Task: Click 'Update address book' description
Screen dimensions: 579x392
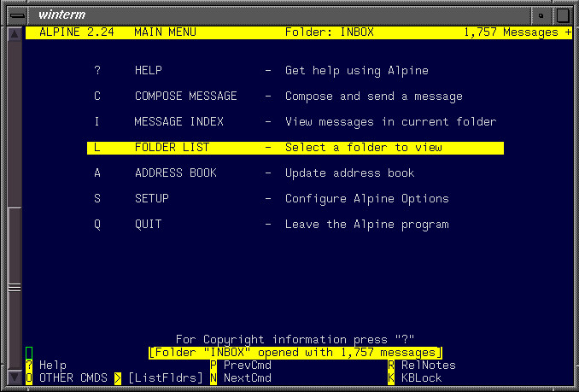Action: coord(349,173)
